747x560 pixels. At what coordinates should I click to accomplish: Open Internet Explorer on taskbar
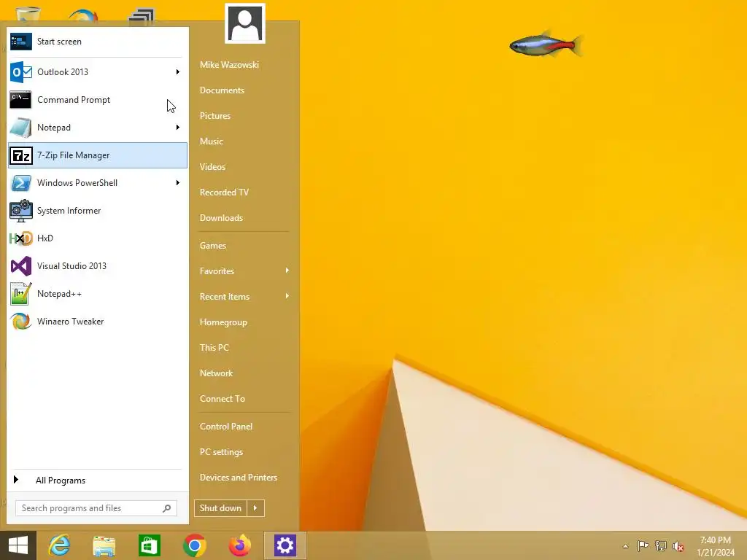pyautogui.click(x=60, y=545)
